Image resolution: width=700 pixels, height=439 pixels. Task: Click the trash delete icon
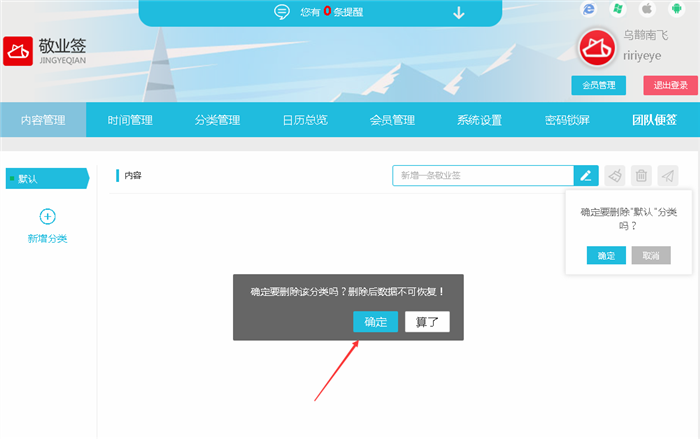[641, 176]
